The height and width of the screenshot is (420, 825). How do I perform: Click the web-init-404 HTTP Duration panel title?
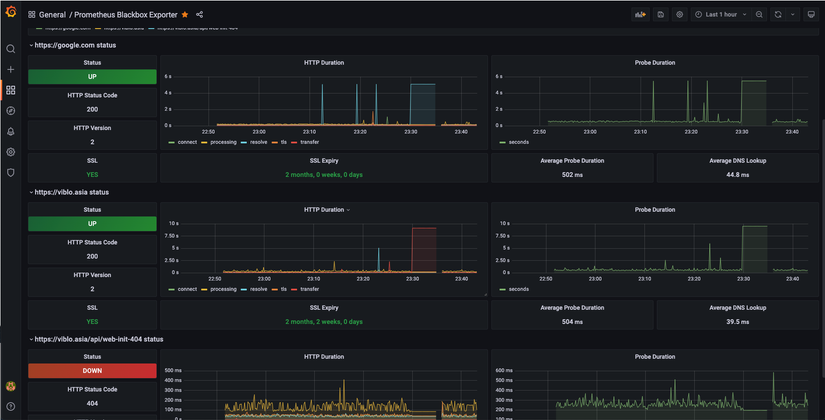click(x=324, y=356)
